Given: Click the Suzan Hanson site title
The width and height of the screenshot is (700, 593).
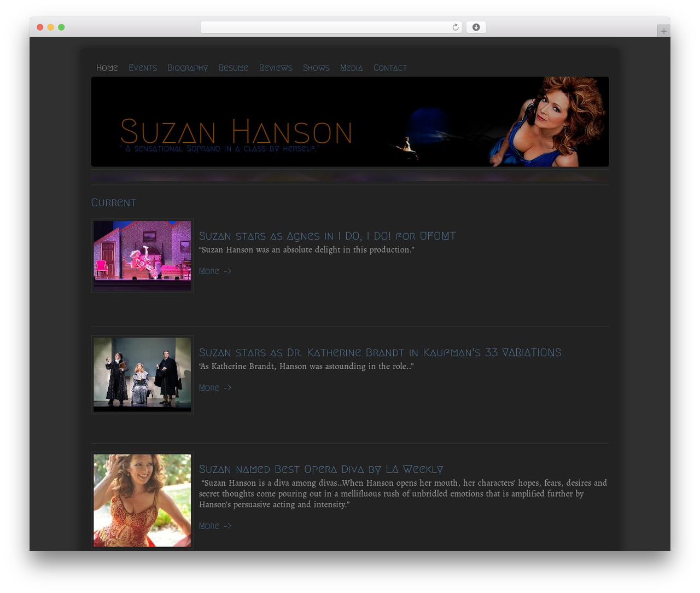Looking at the screenshot, I should [x=236, y=131].
